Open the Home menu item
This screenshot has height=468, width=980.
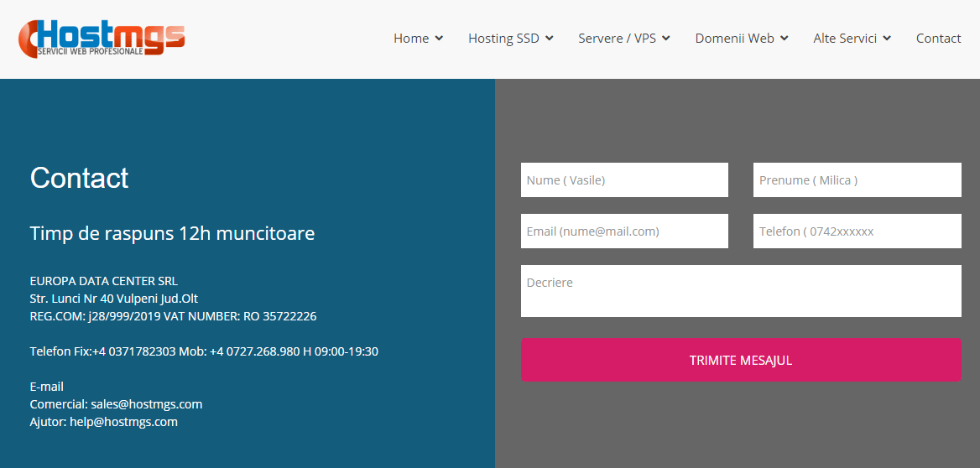(411, 39)
